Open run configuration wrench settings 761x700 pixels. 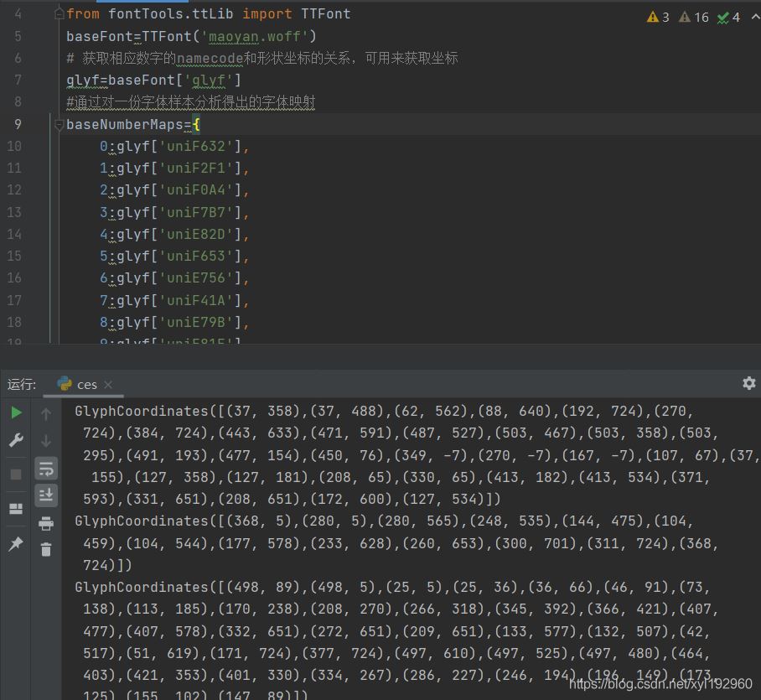click(16, 440)
